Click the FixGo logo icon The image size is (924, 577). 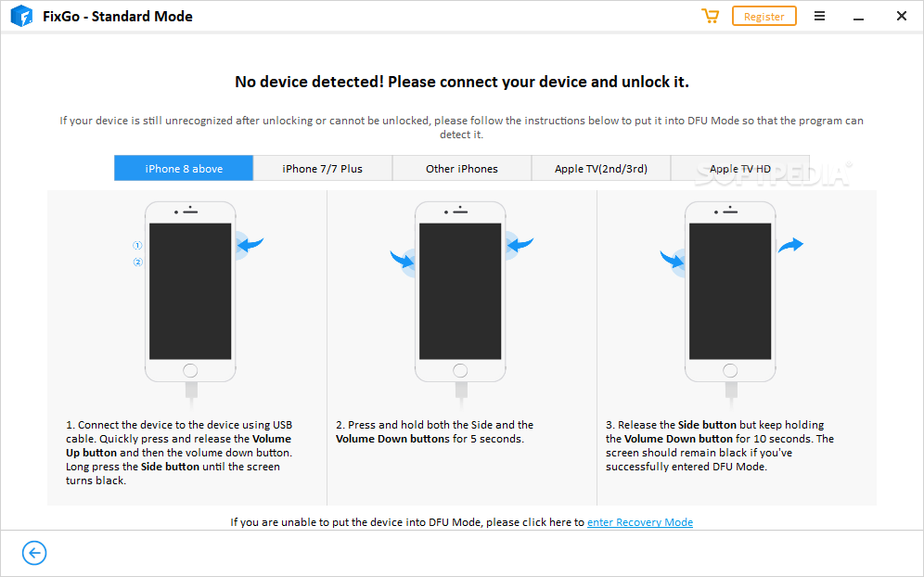click(22, 16)
